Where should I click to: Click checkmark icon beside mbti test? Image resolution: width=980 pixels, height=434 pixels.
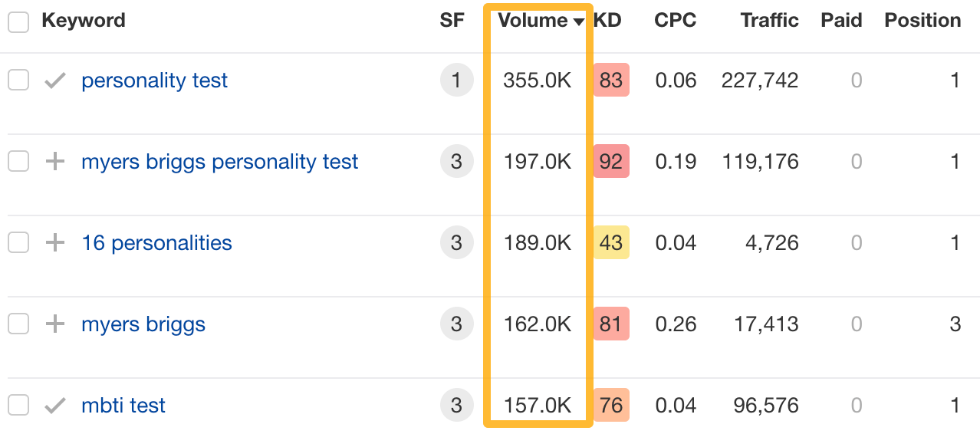(54, 406)
